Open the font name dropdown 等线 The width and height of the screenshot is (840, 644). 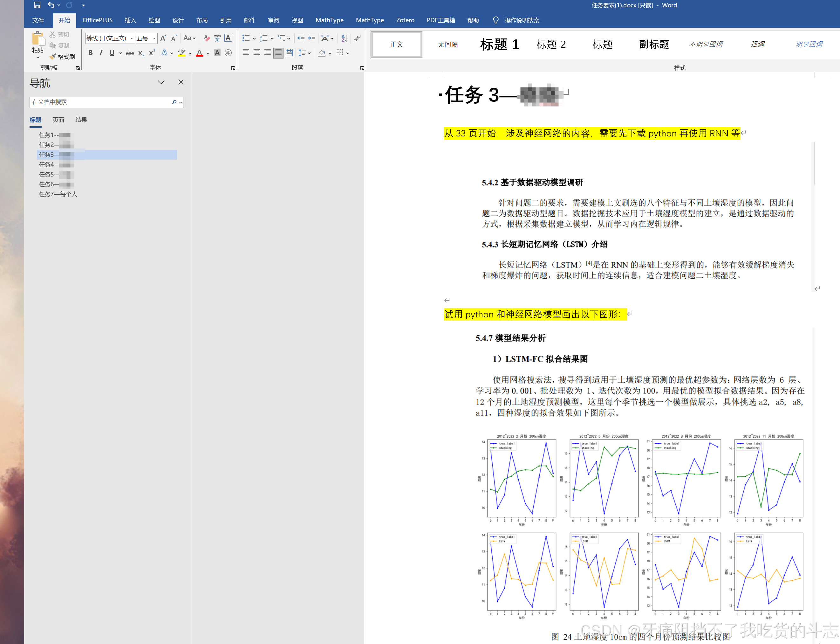click(x=132, y=38)
